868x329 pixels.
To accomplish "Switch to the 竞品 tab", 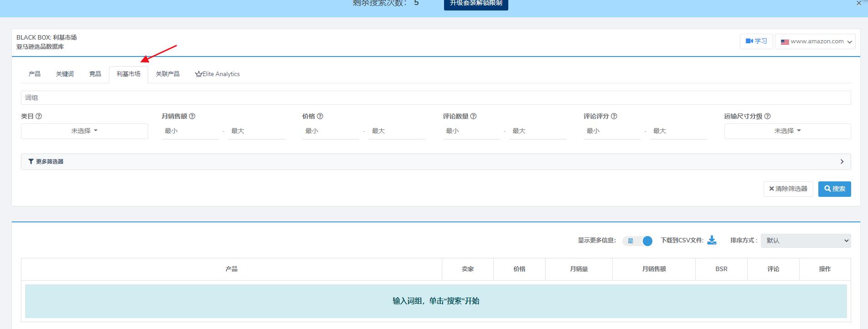I will click(x=95, y=74).
